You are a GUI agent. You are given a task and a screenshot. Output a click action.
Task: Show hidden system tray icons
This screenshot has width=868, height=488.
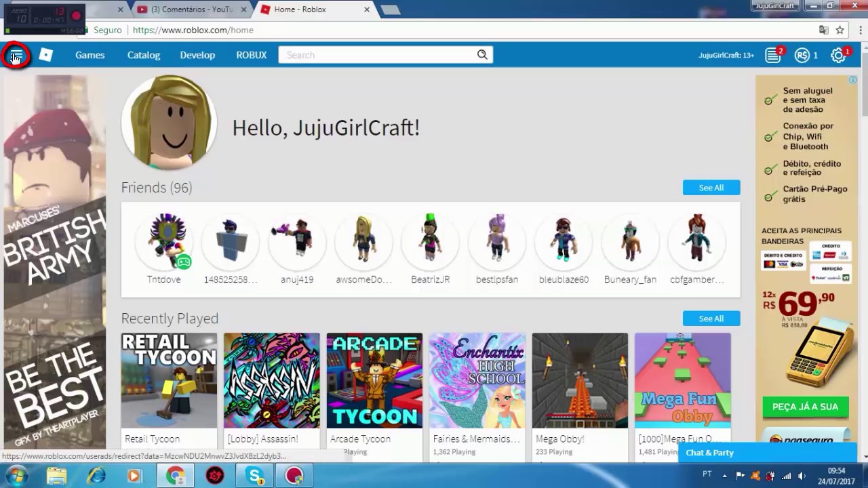tap(724, 476)
